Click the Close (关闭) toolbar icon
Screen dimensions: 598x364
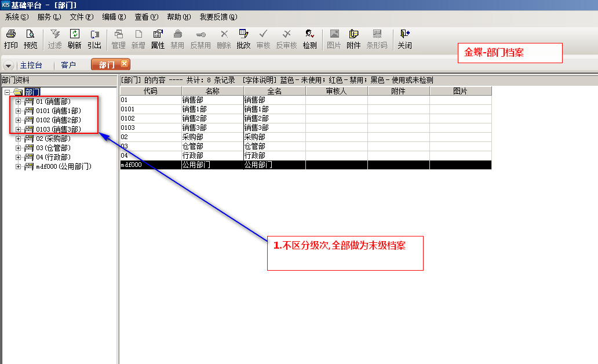[404, 39]
